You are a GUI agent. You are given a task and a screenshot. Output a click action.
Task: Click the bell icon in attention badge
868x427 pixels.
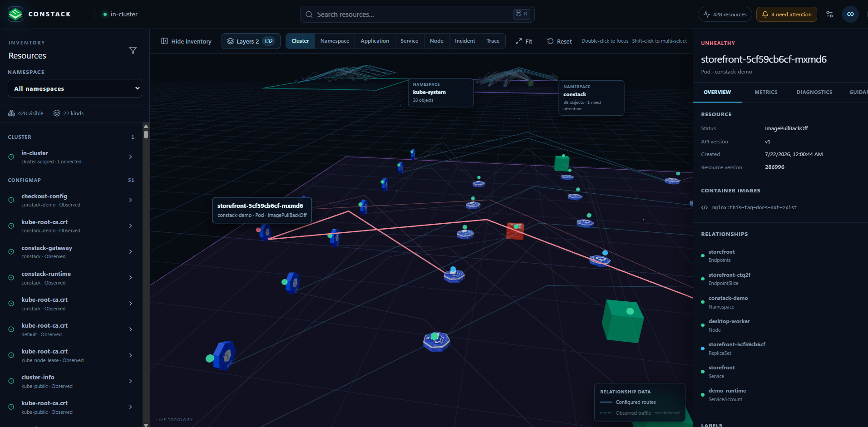pos(765,15)
